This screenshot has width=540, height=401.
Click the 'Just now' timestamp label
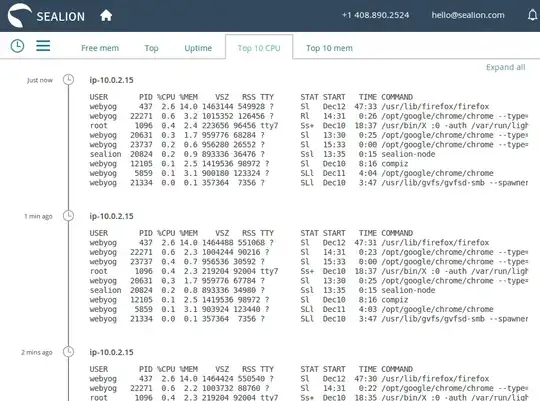coord(40,80)
